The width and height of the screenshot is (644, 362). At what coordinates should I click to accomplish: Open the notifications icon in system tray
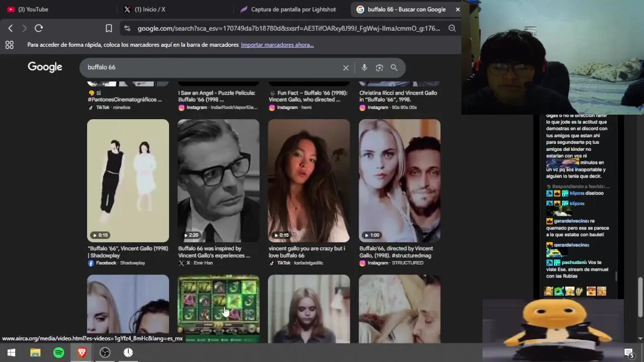click(x=628, y=352)
